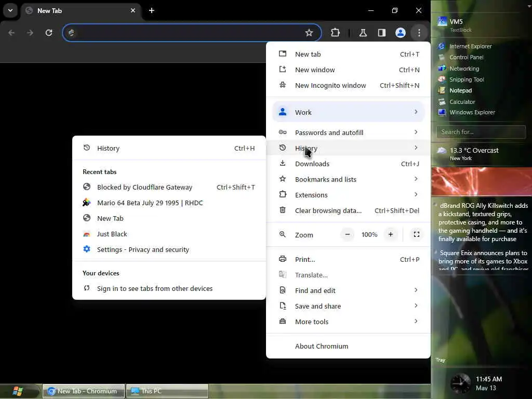Click the forward navigation arrow
The image size is (532, 399).
coord(30,33)
